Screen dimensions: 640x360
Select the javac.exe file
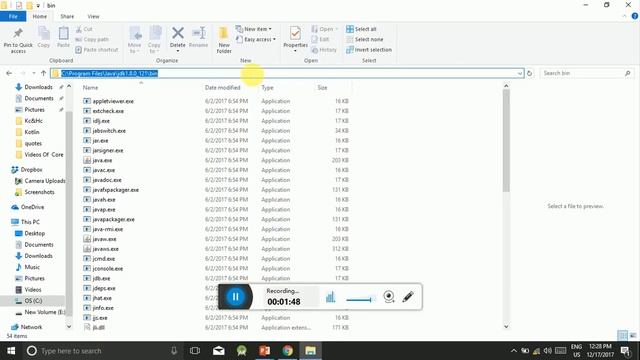click(103, 170)
